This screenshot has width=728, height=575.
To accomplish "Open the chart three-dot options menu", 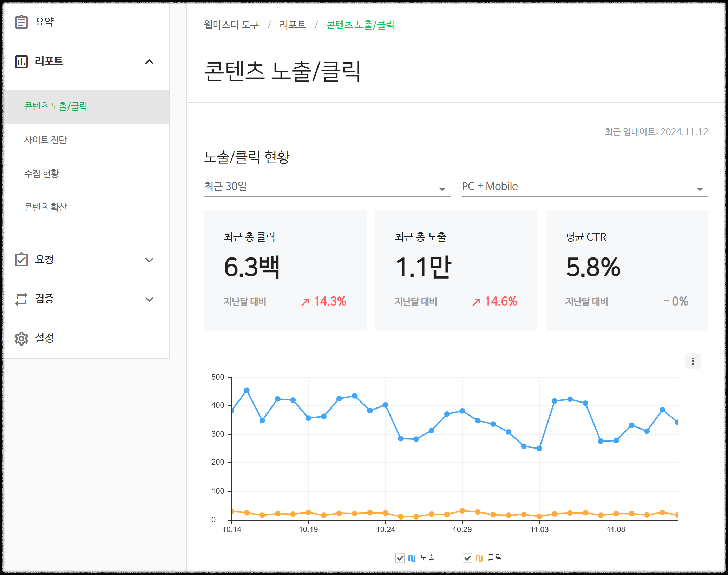I will coord(693,361).
